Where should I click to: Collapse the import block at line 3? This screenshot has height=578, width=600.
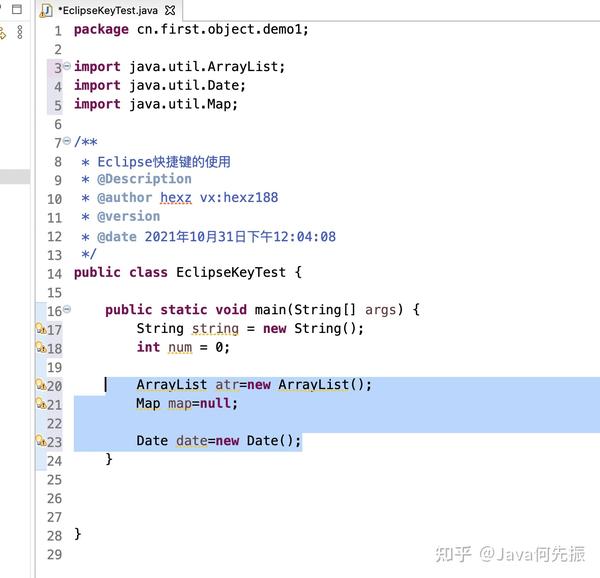click(67, 66)
